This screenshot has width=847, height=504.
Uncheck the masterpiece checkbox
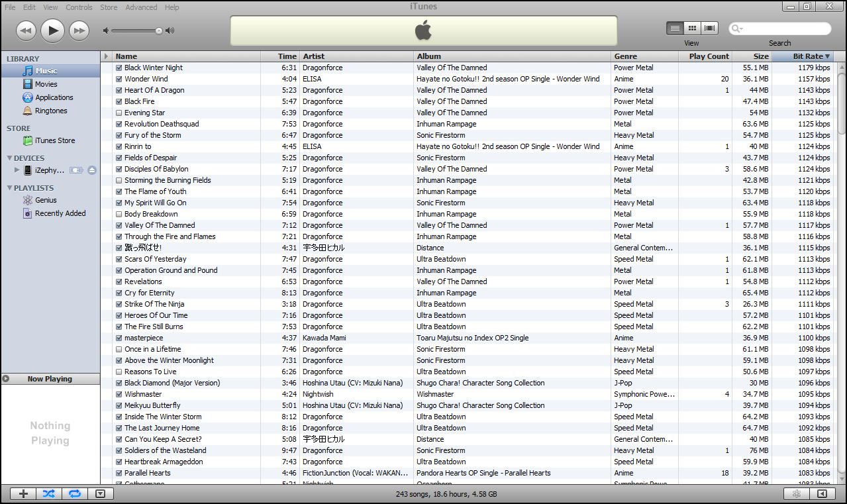(119, 338)
